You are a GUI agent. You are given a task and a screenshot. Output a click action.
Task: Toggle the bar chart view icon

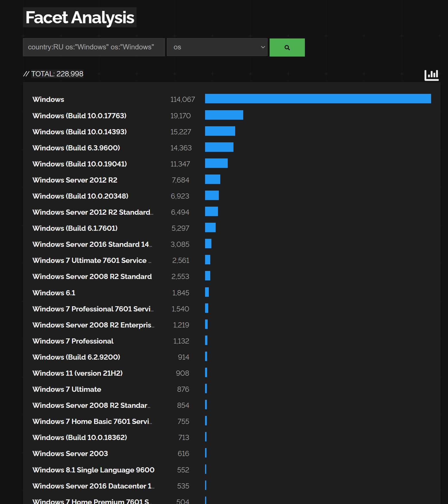point(431,75)
